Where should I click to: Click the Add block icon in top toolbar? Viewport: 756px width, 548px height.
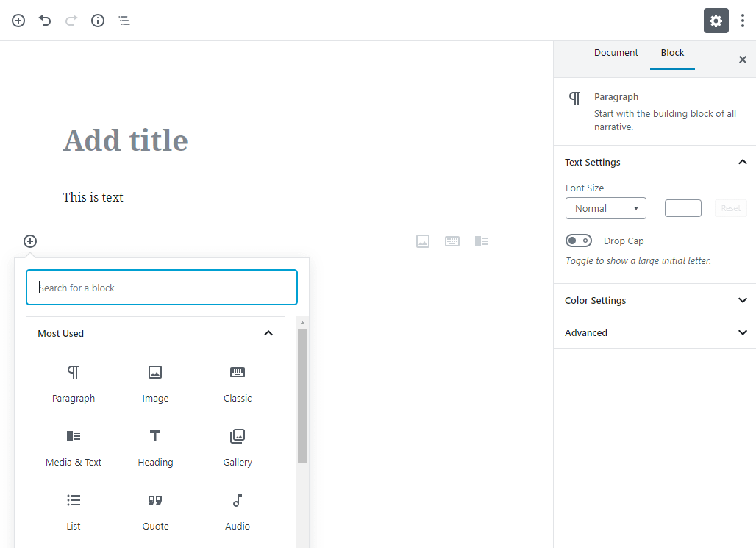[18, 21]
